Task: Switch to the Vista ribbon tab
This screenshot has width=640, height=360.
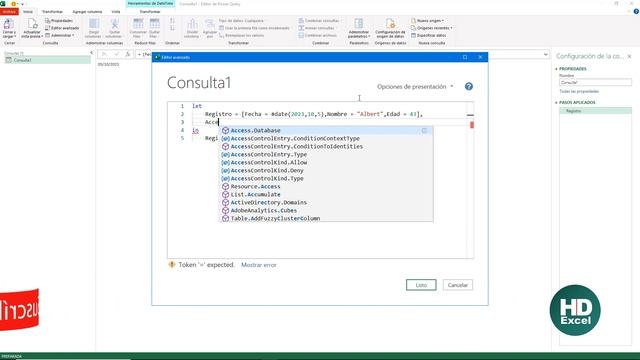Action: pos(116,11)
